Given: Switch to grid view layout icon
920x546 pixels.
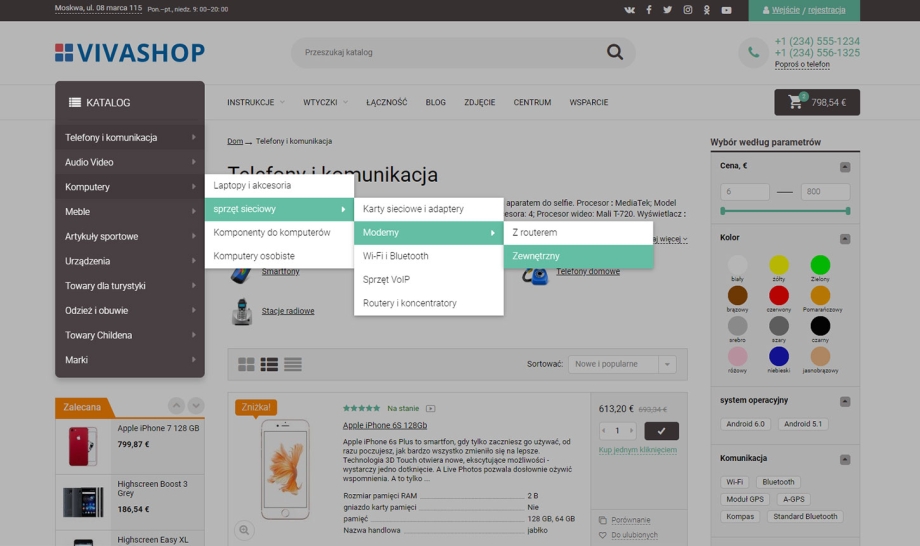Looking at the screenshot, I should 246,365.
